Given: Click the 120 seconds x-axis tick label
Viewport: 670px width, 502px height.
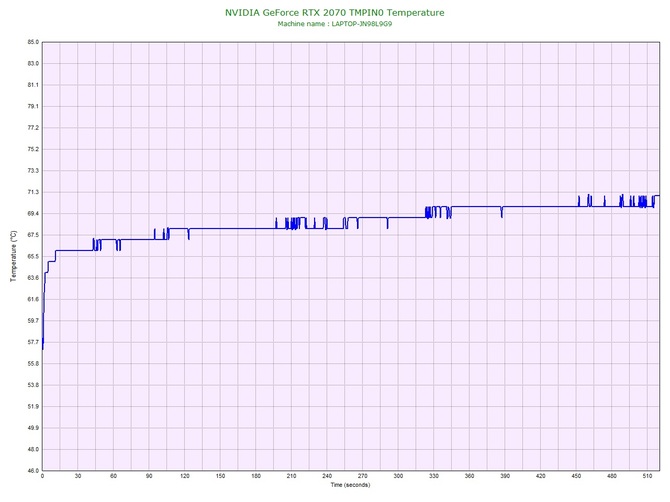Looking at the screenshot, I should 185,476.
